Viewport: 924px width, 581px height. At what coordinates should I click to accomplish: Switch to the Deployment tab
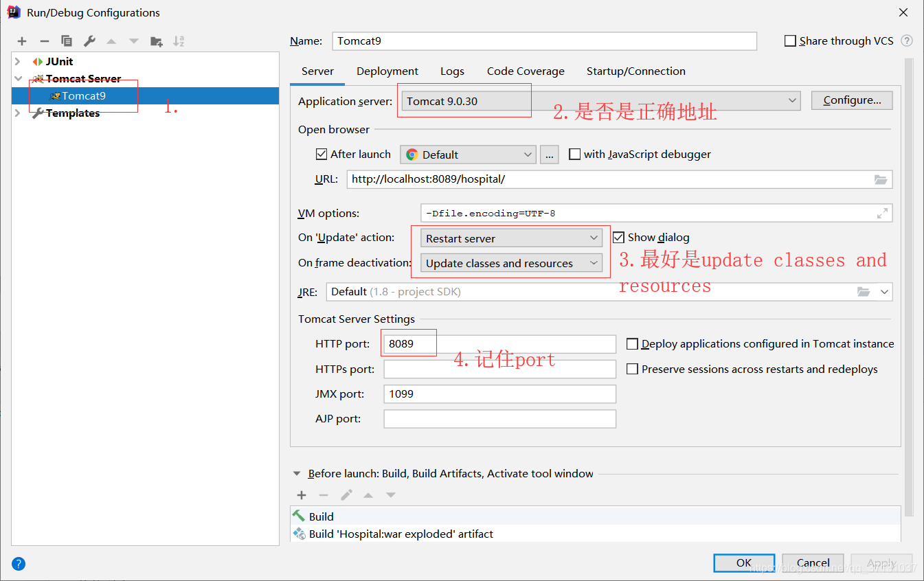387,71
